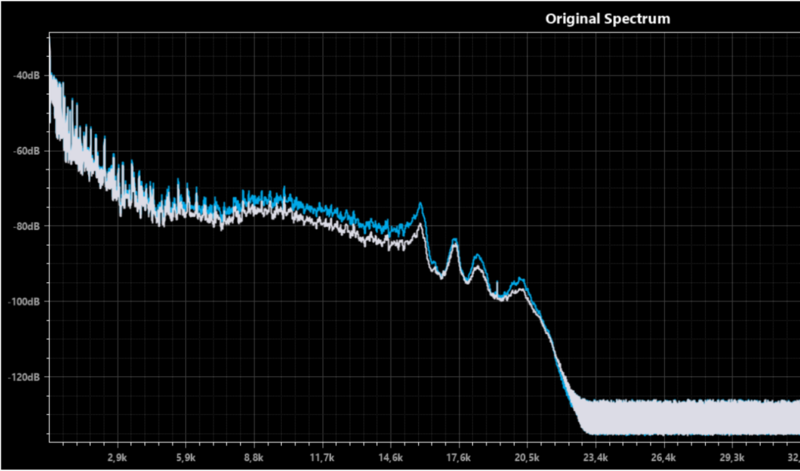
Task: Click the spectrum peak just left of 17,6k
Action: [x=455, y=241]
